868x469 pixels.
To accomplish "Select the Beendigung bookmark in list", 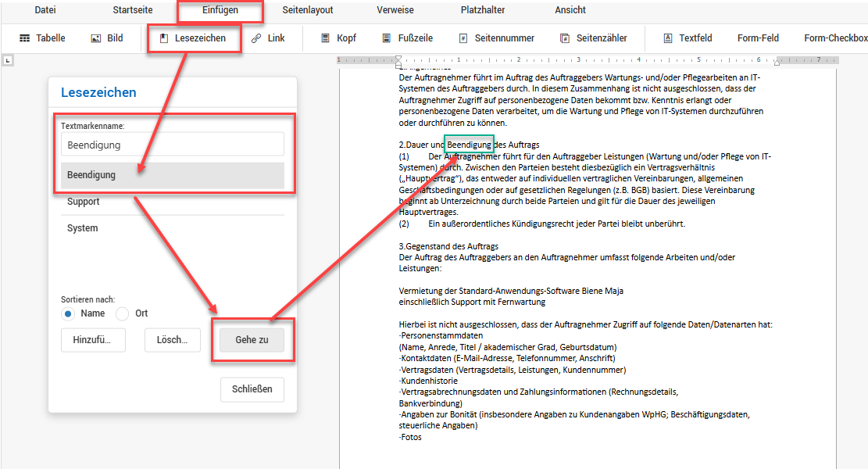I will pos(173,175).
